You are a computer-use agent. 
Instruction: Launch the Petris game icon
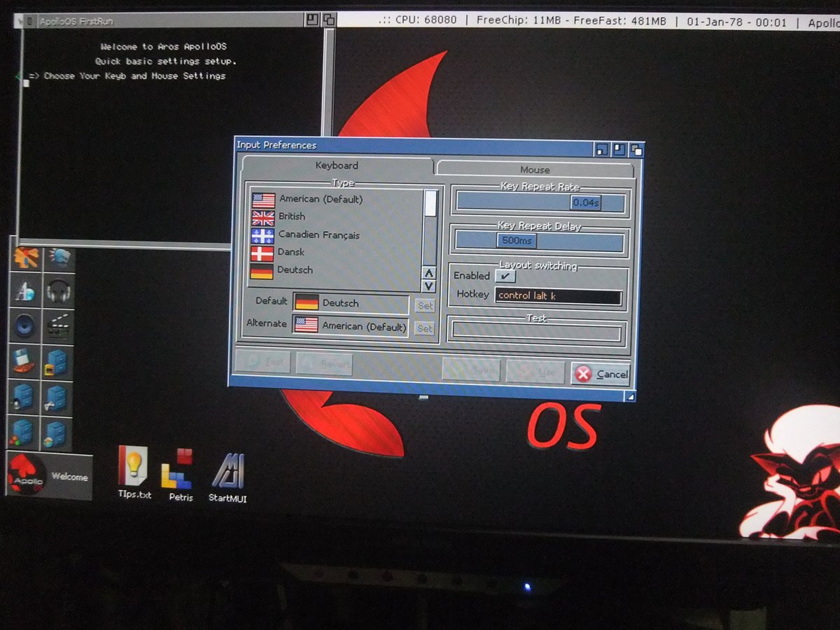pyautogui.click(x=179, y=475)
